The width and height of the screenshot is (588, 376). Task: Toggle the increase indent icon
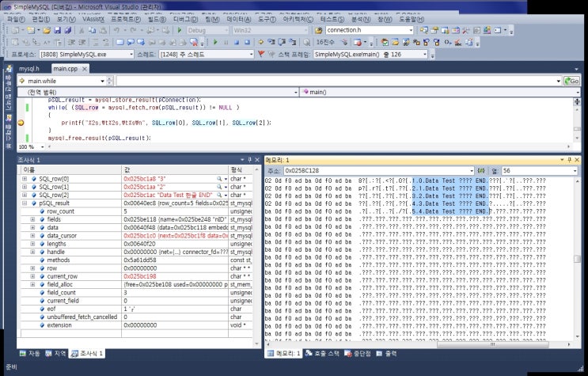(82, 43)
